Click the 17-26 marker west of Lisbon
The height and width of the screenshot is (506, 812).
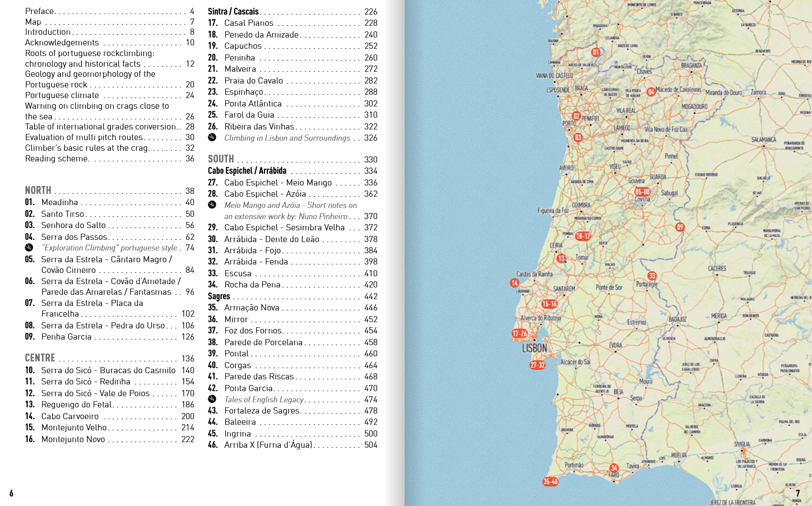pos(519,333)
